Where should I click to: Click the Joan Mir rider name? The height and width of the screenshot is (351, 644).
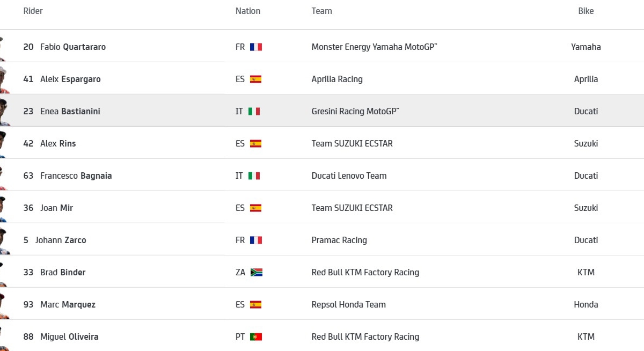(x=56, y=208)
